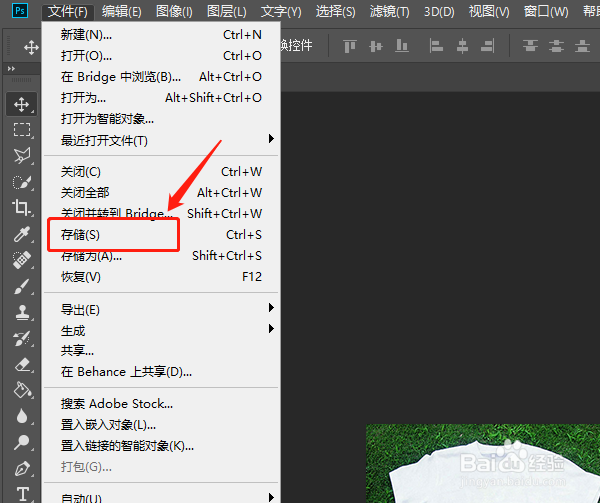Choose 打开(O)... menu entry
Viewport: 600px width, 503px height.
(161, 56)
